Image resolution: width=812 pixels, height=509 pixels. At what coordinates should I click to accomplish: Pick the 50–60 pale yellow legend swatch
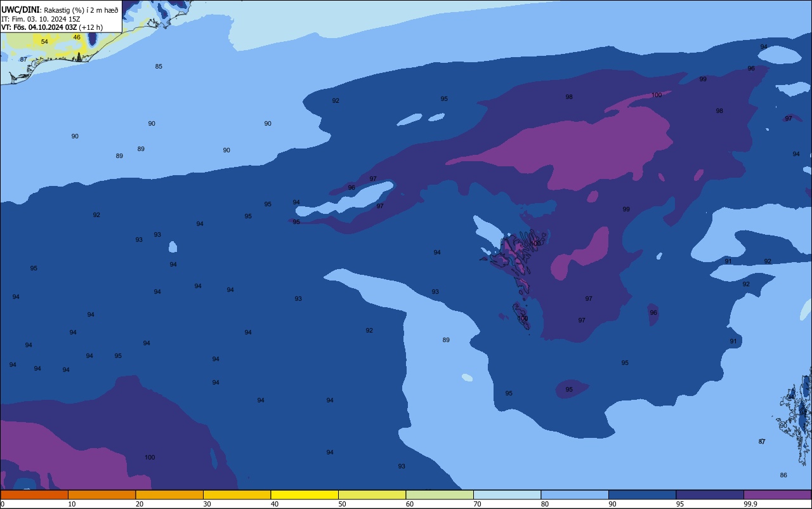(372, 494)
